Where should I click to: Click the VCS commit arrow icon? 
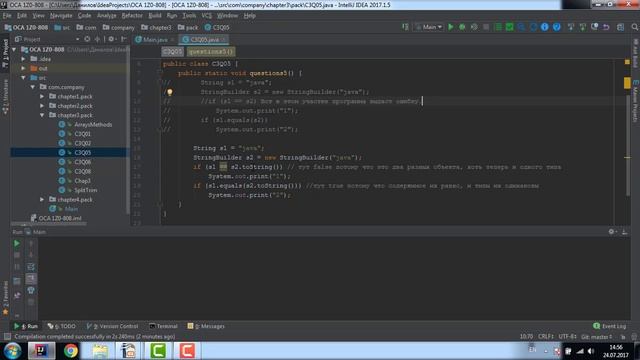(582, 27)
